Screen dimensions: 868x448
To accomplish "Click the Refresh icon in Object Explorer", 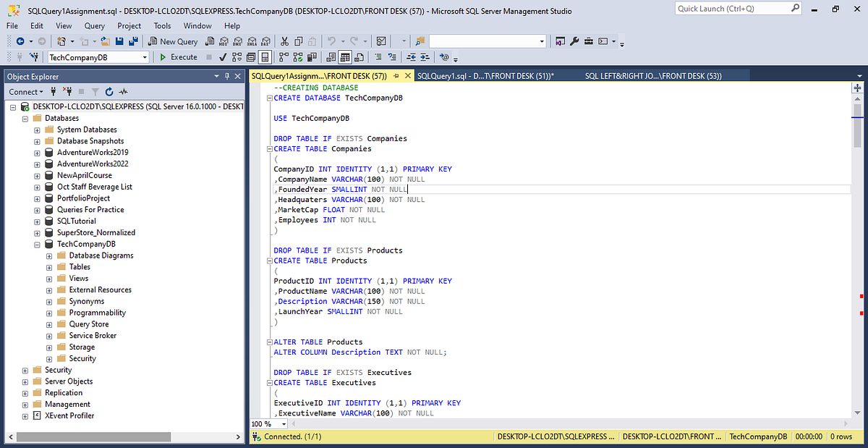I will click(110, 92).
